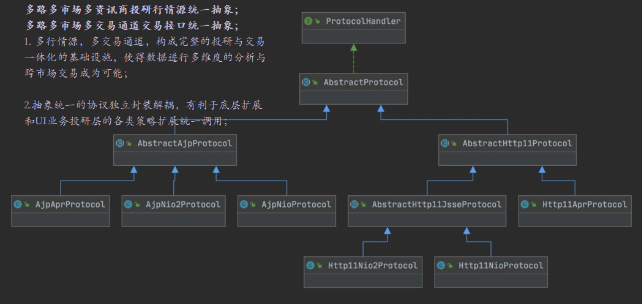Click the class icon beside Http11Nio2Protocol

(310, 266)
